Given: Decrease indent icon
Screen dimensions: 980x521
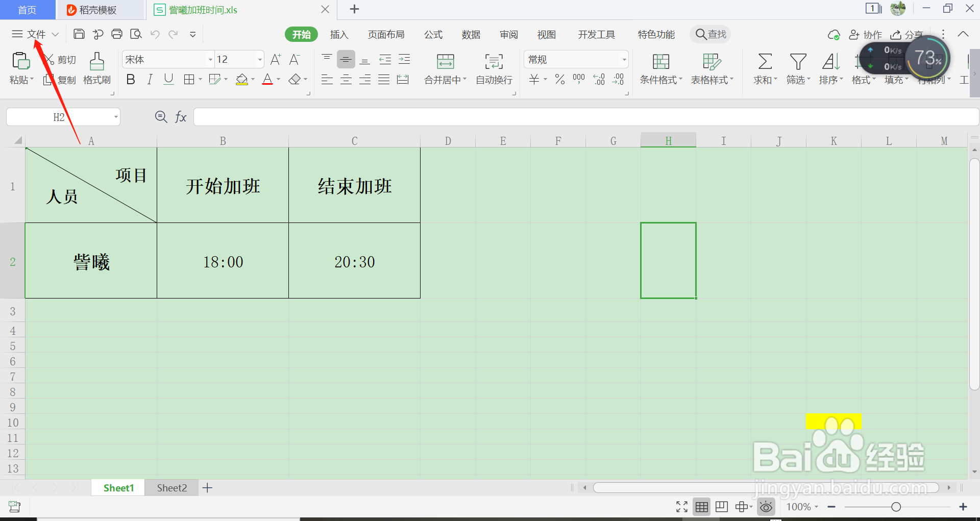Looking at the screenshot, I should coord(385,60).
